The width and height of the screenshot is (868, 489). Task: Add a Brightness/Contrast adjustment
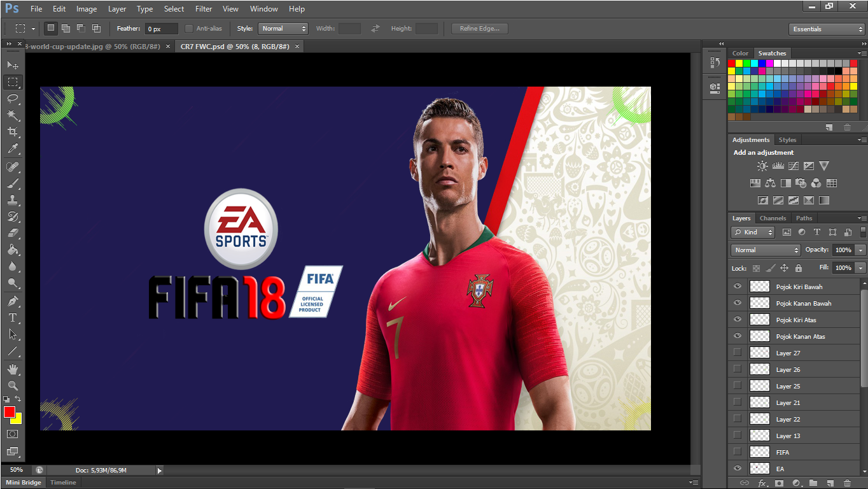click(762, 166)
